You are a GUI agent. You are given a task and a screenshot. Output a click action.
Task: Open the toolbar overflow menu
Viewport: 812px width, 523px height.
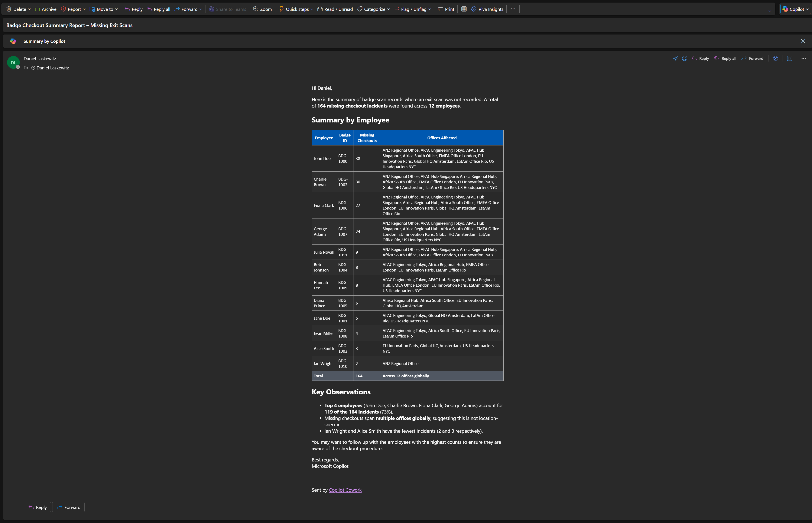(513, 9)
